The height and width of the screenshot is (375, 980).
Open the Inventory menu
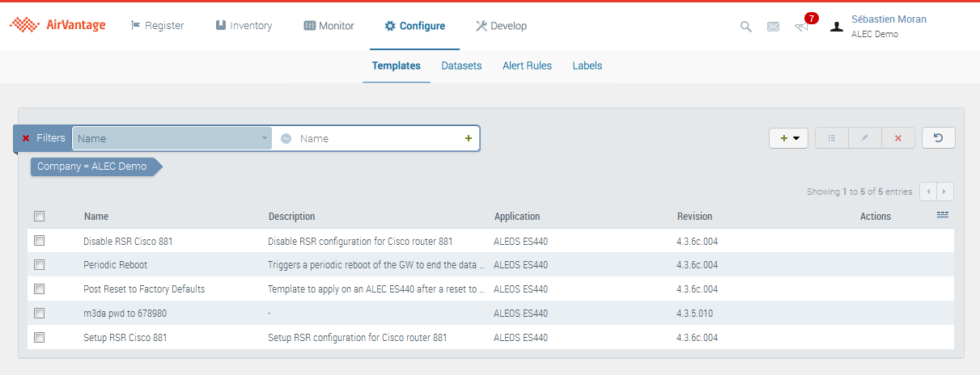pos(244,26)
